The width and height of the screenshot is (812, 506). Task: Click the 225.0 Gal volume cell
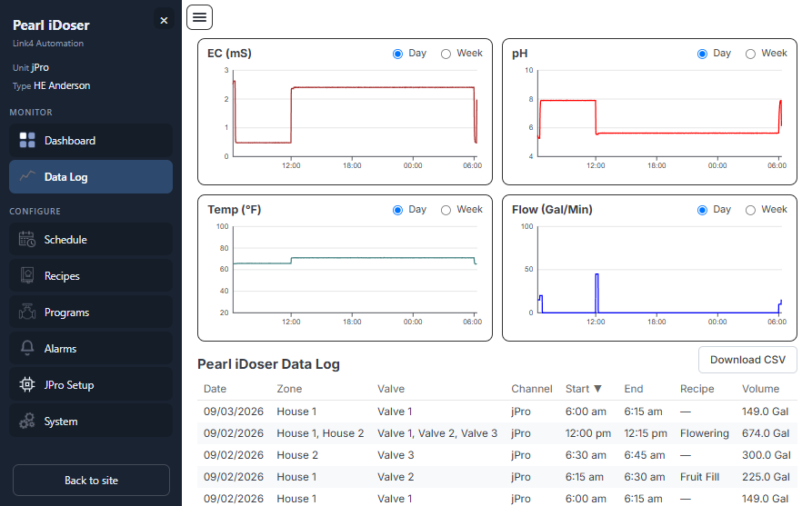pos(766,477)
